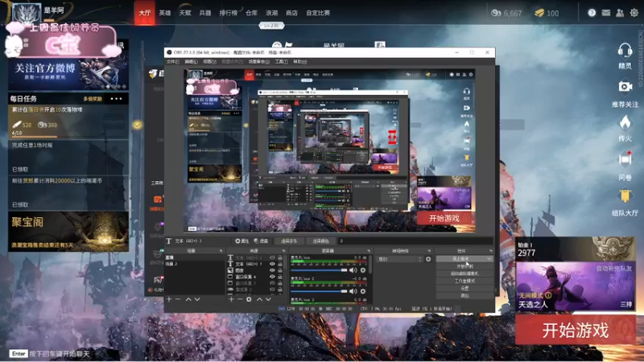Open the 排行榜 ranking tab

pyautogui.click(x=228, y=13)
